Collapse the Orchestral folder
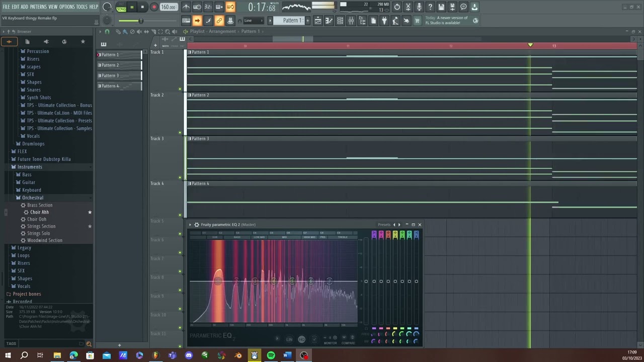The width and height of the screenshot is (644, 362). [x=33, y=198]
